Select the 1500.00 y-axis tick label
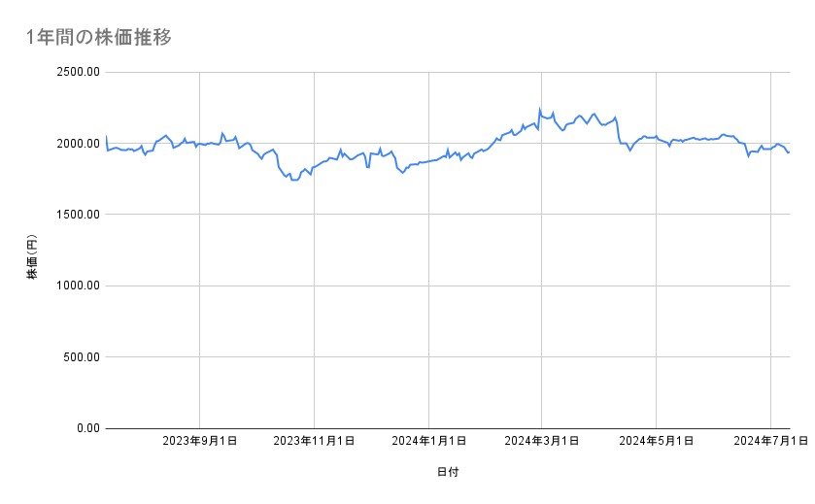The image size is (815, 504). coord(76,215)
